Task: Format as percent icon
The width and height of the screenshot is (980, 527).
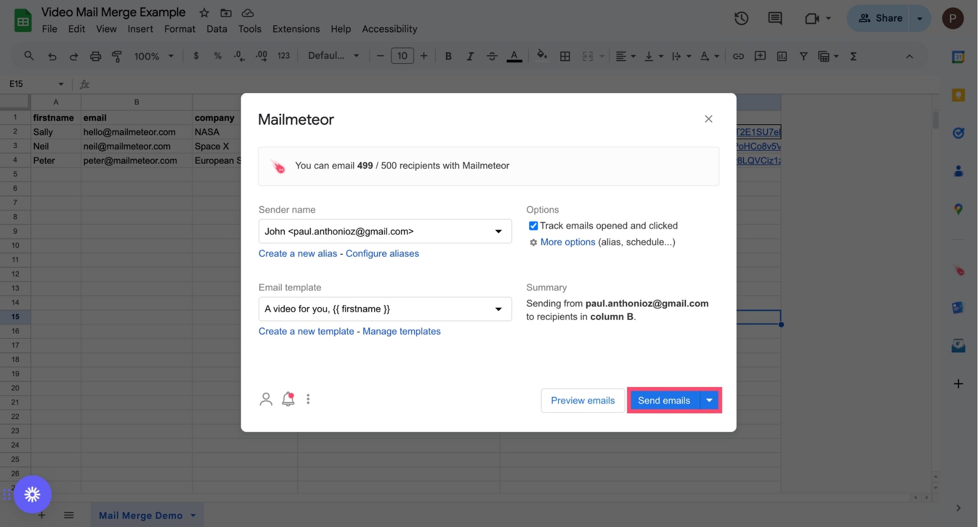Action: coord(218,56)
